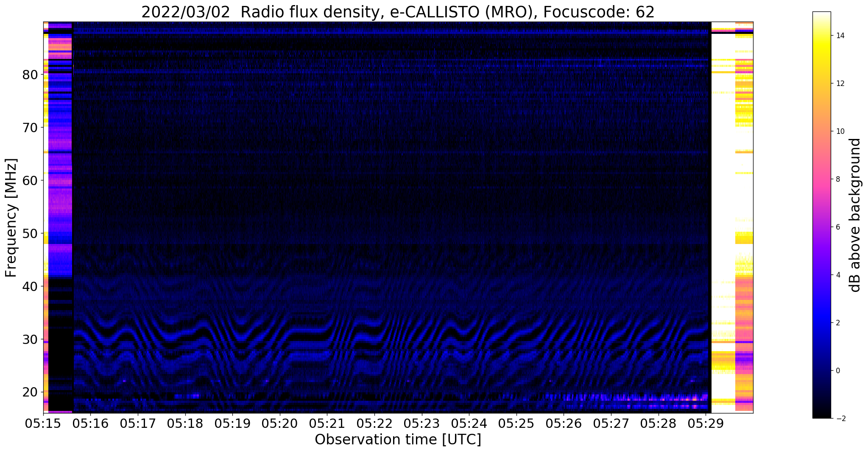Click the 05:28 time tick label

[658, 424]
